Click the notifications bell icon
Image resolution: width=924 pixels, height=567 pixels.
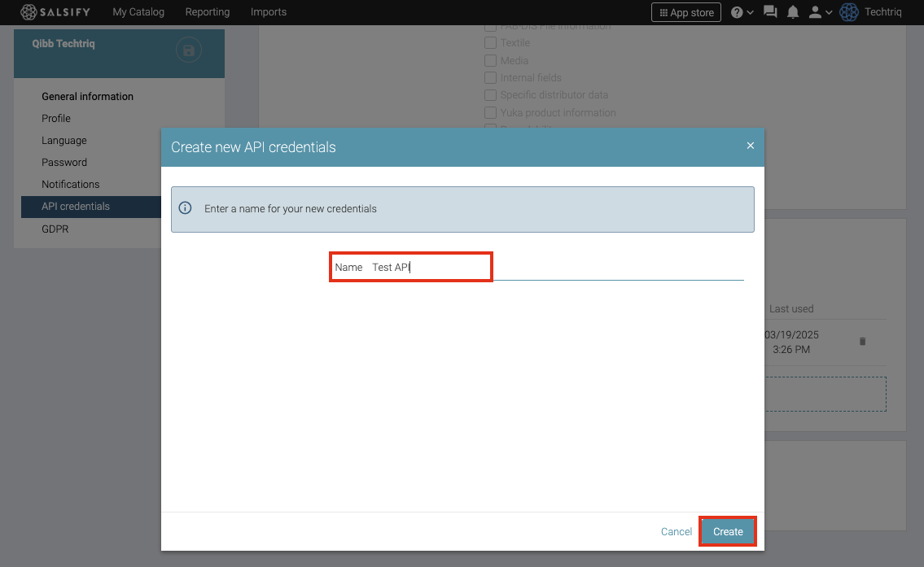pos(793,12)
